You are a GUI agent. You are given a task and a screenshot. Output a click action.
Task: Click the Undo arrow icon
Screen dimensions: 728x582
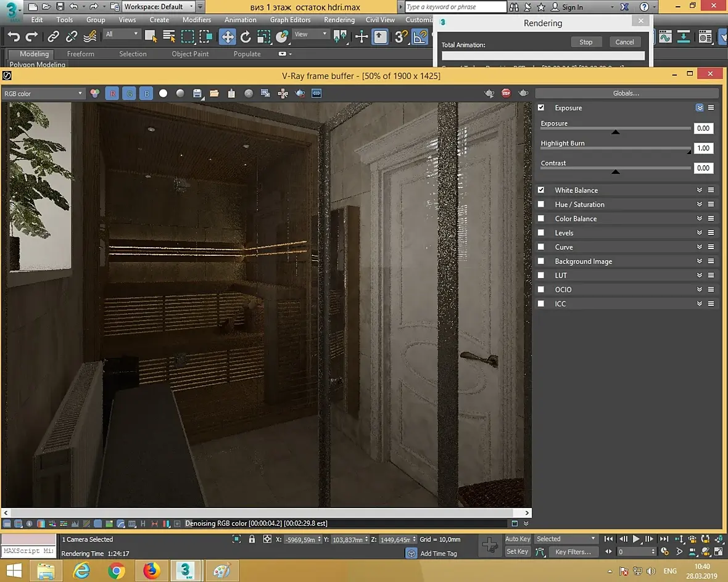14,37
